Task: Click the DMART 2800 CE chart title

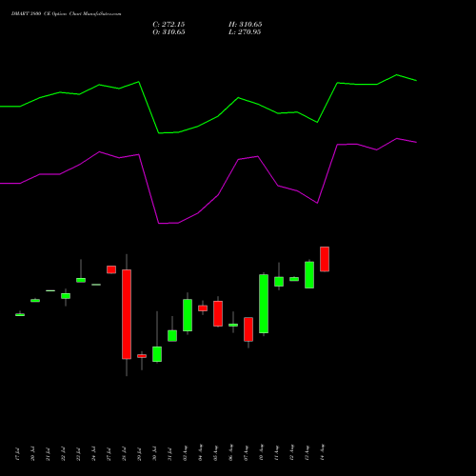Action: (x=66, y=14)
